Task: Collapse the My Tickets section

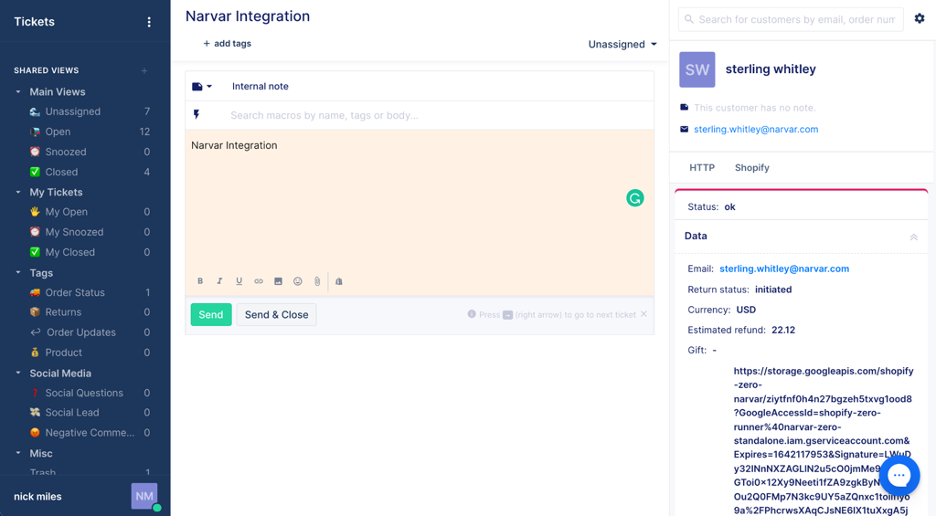Action: [x=18, y=192]
